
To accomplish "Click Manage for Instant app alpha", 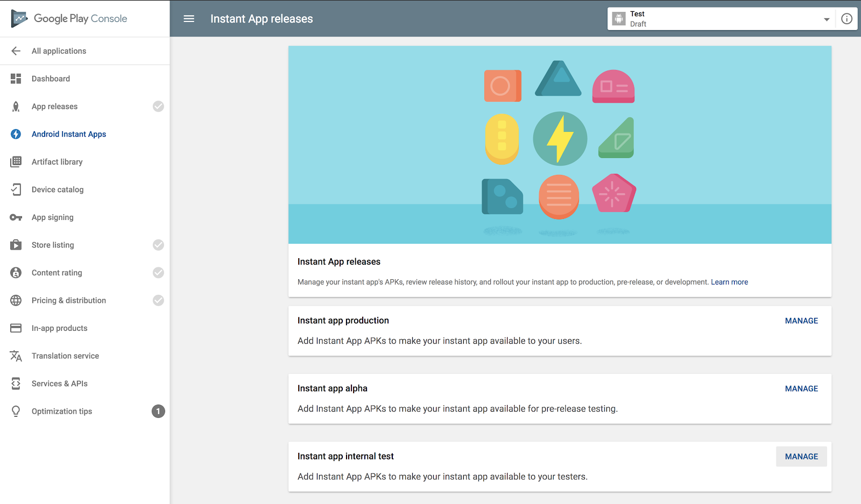I will [801, 388].
